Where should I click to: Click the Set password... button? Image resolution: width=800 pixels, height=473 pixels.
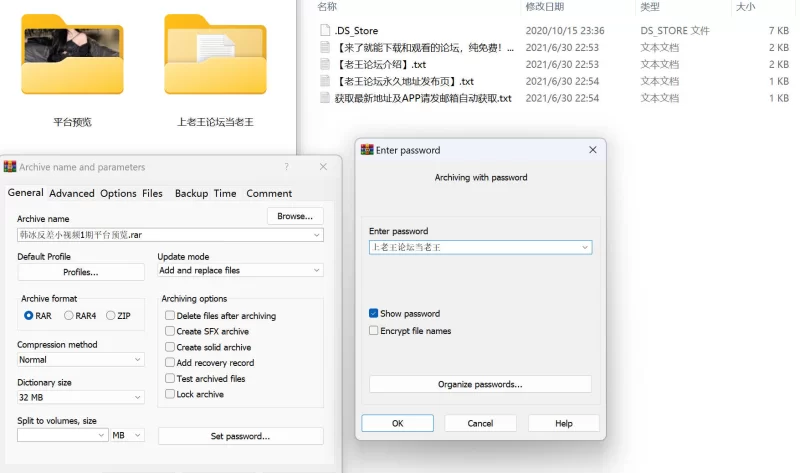coord(240,436)
